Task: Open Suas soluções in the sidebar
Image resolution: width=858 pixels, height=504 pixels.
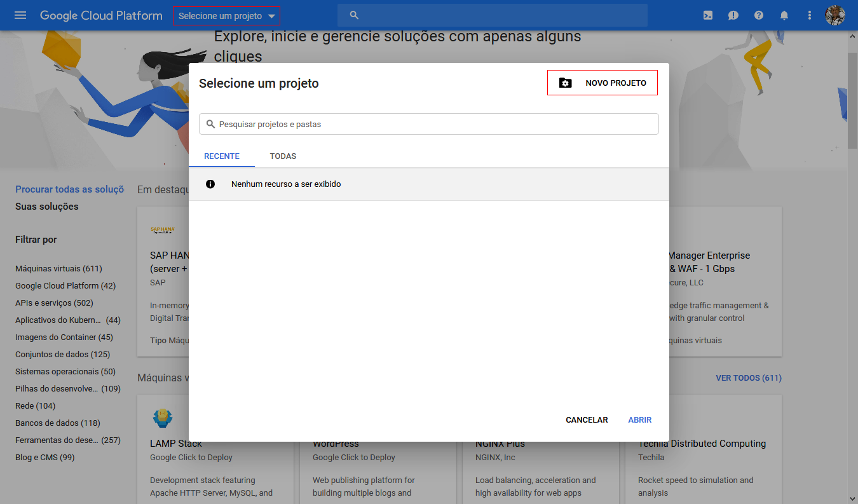Action: point(47,207)
